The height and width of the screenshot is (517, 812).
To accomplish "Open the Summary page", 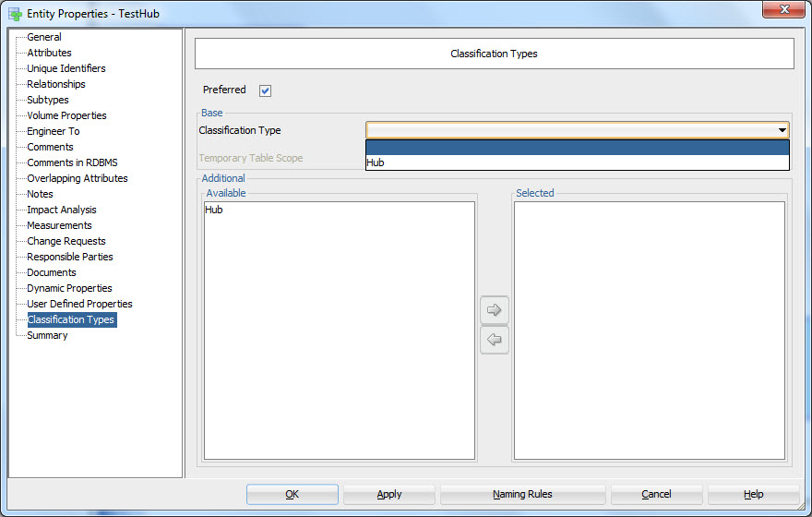I will pos(47,335).
